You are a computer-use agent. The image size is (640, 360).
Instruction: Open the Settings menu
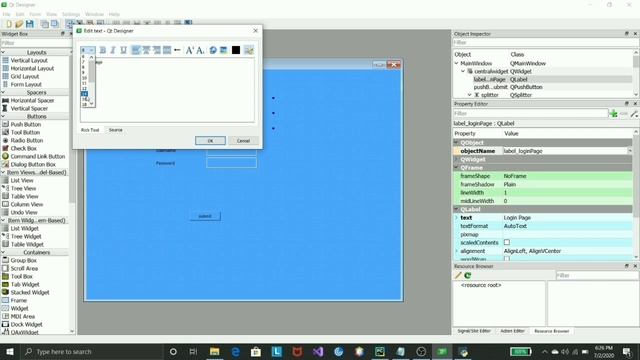[71, 14]
